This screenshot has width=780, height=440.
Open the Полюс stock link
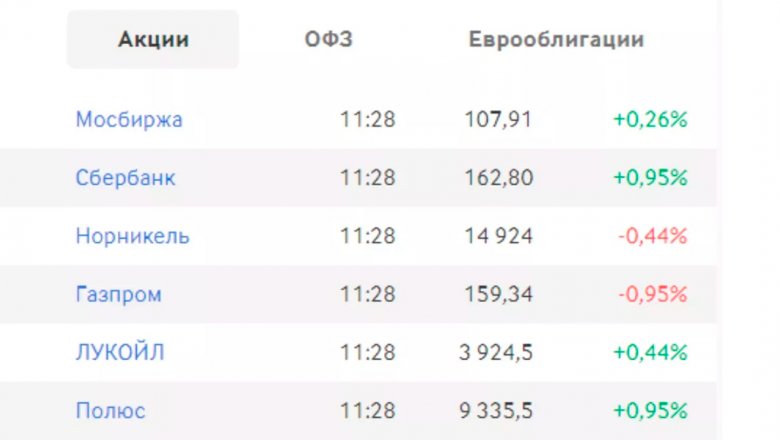[110, 410]
